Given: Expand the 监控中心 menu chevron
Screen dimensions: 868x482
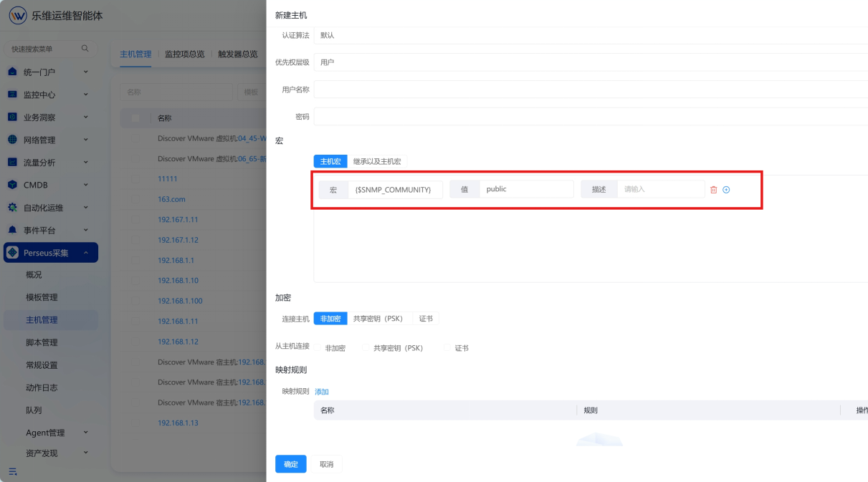Looking at the screenshot, I should click(86, 95).
